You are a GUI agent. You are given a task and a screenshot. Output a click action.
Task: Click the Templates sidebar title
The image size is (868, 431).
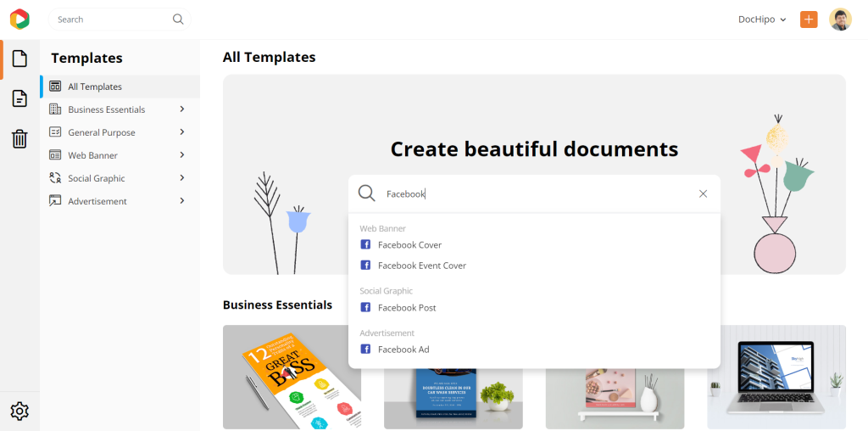[x=87, y=59]
